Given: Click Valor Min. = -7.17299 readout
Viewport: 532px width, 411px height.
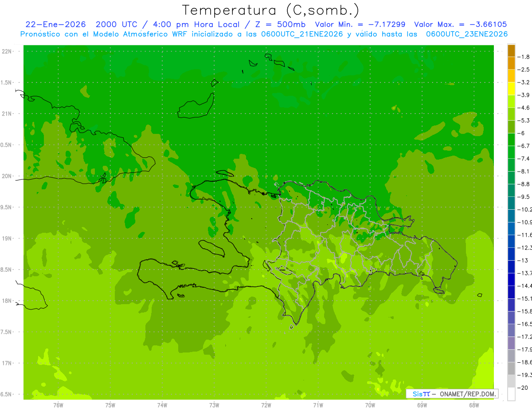Looking at the screenshot, I should [360, 24].
